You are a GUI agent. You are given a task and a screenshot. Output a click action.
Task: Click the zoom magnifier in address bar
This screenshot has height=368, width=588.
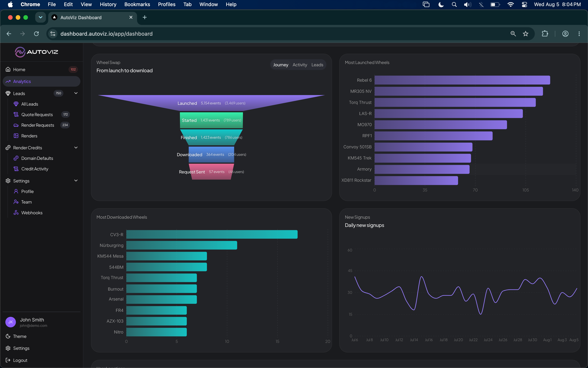(x=513, y=34)
